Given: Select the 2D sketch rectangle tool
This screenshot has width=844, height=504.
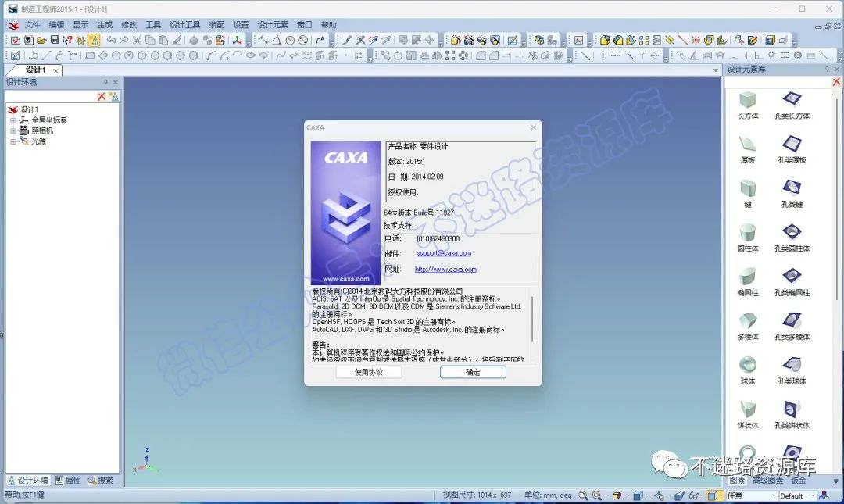Looking at the screenshot, I should point(90,55).
